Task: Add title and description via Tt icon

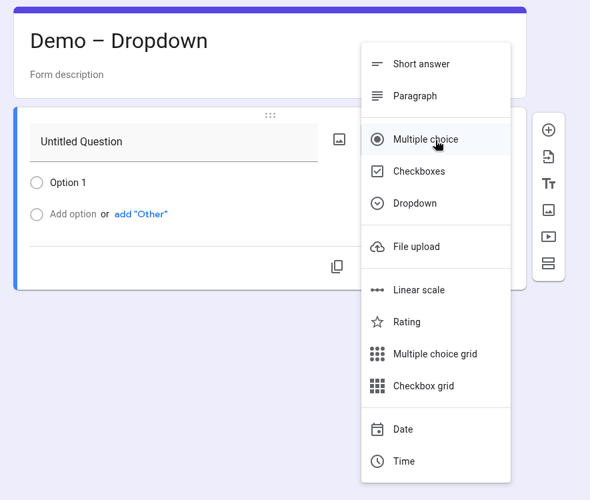Action: 548,184
